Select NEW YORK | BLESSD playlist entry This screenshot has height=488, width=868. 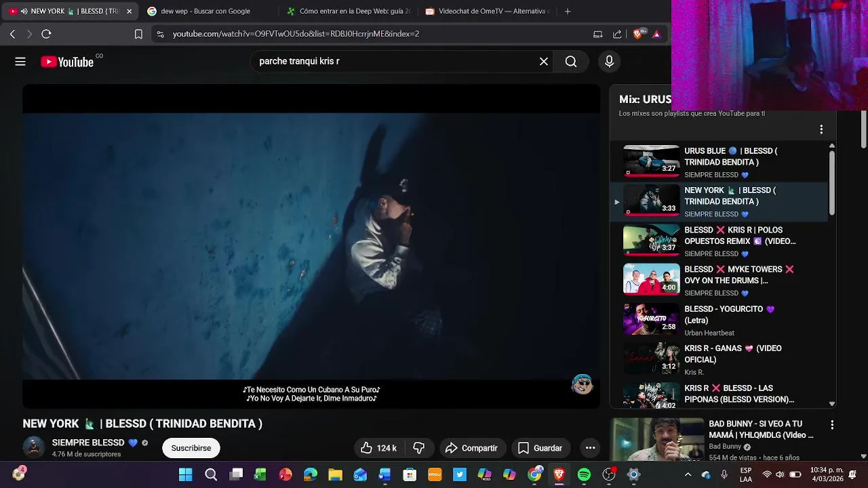[x=719, y=201]
